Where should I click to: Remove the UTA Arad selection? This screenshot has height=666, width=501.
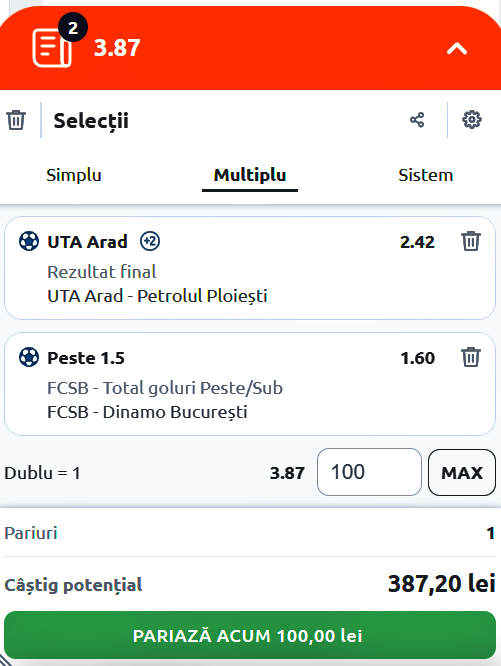click(x=471, y=241)
